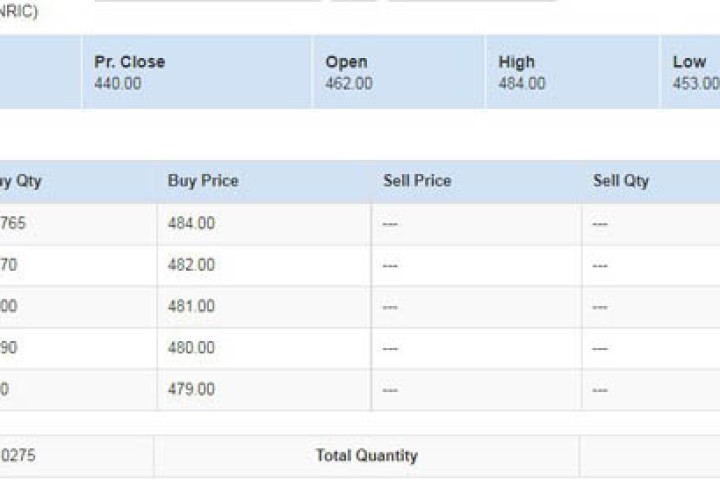The width and height of the screenshot is (720, 480).
Task: Select the 480.00 buy price cell
Action: coord(191,348)
